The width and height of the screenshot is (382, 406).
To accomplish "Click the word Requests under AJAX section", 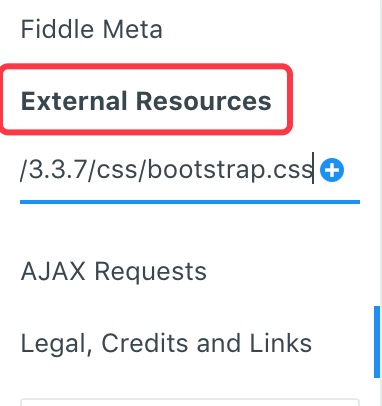I will point(151,272).
